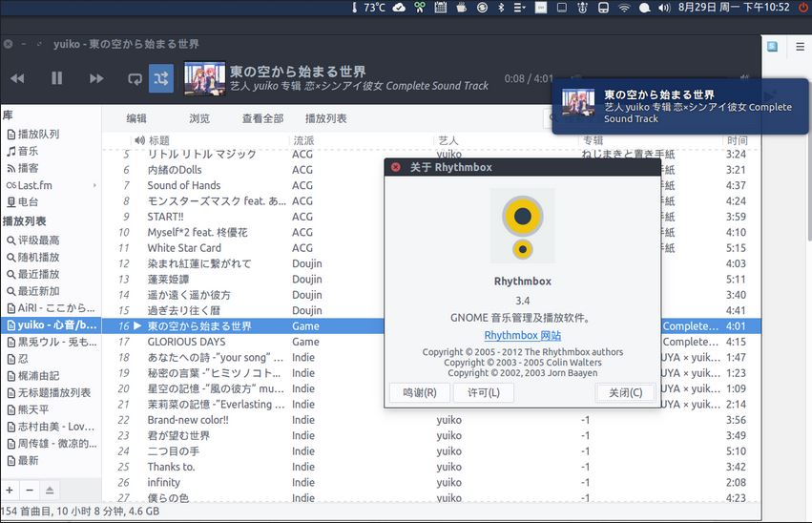Open the 编辑 edit toolbar menu

pos(136,118)
